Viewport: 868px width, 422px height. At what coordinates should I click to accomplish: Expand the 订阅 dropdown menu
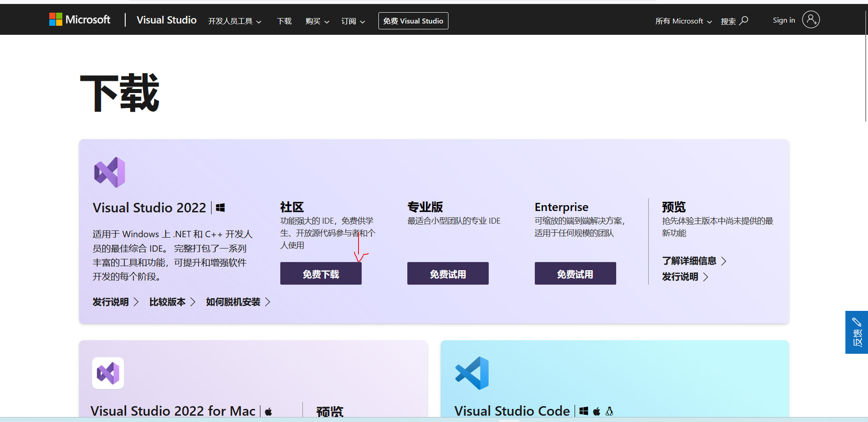pos(353,21)
